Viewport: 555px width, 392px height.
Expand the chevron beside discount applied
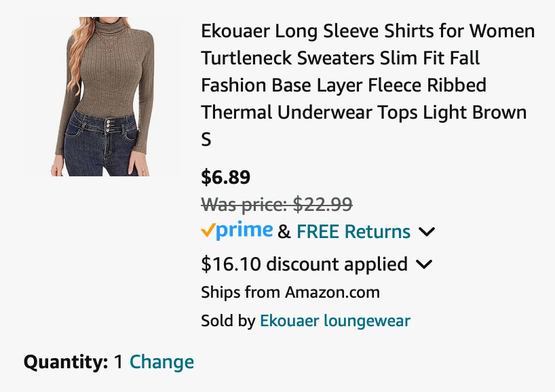click(x=423, y=264)
